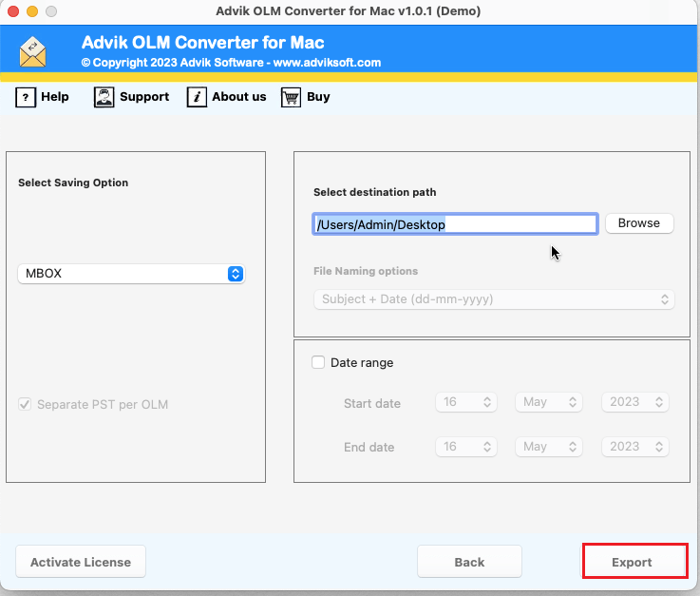Click the Support agent icon
This screenshot has width=700, height=596.
(104, 97)
